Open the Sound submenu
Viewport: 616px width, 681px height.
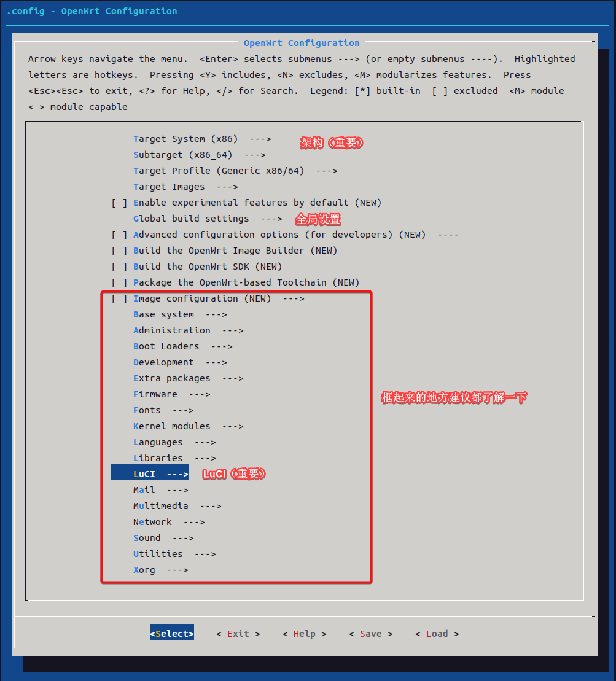tap(163, 538)
